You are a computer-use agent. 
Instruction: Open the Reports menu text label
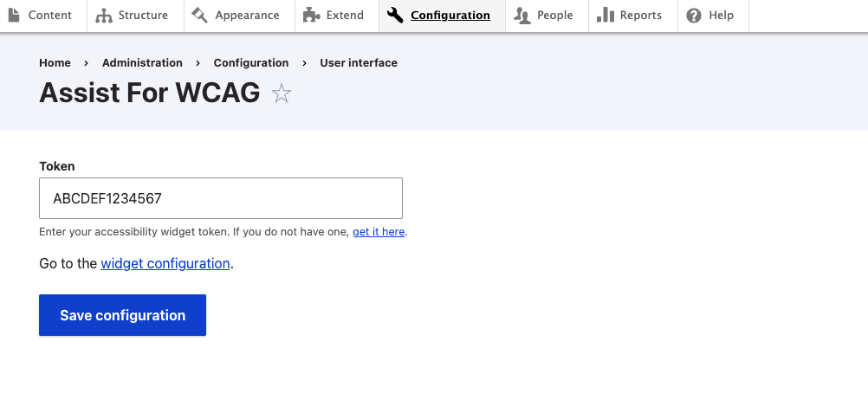640,16
